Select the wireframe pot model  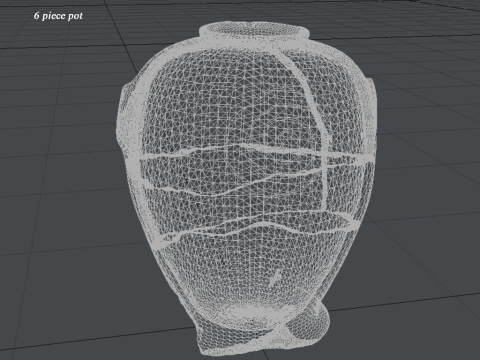point(247,188)
